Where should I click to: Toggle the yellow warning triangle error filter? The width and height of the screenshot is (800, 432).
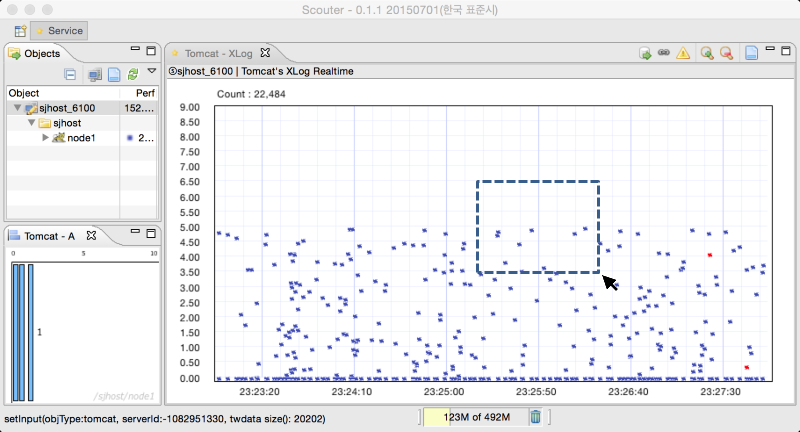683,53
